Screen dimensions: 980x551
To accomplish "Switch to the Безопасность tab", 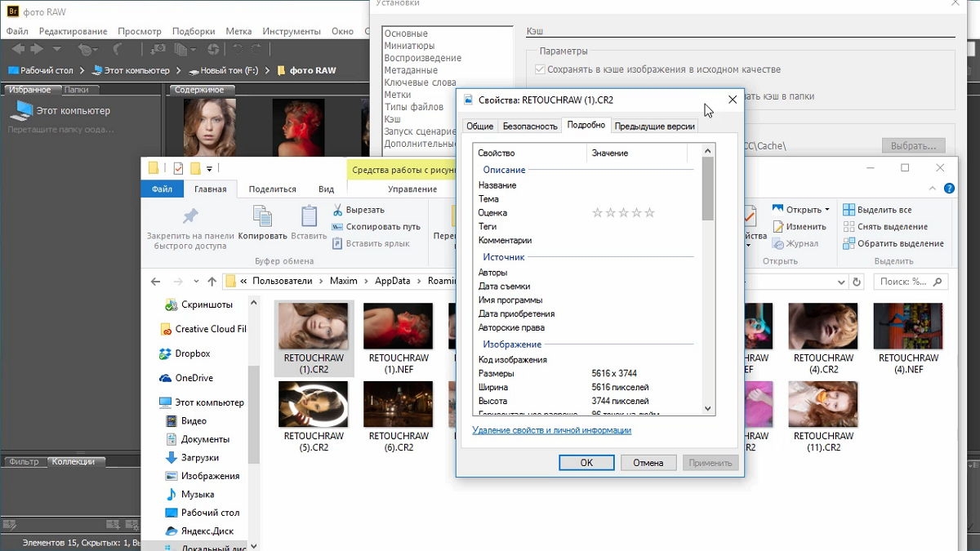I will (x=530, y=127).
